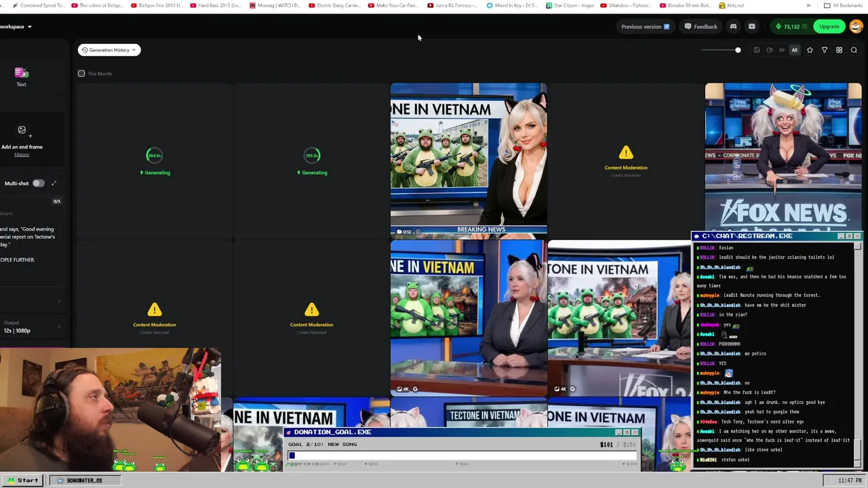868x488 pixels.
Task: Open the All Bookmarks folder
Action: (843, 5)
